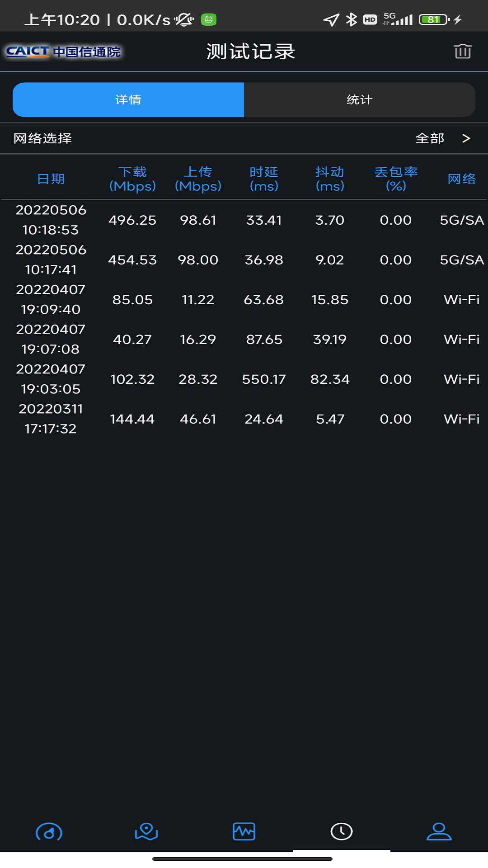The image size is (488, 868).
Task: Open the 10:18:53 5G/SA test record
Action: [244, 220]
